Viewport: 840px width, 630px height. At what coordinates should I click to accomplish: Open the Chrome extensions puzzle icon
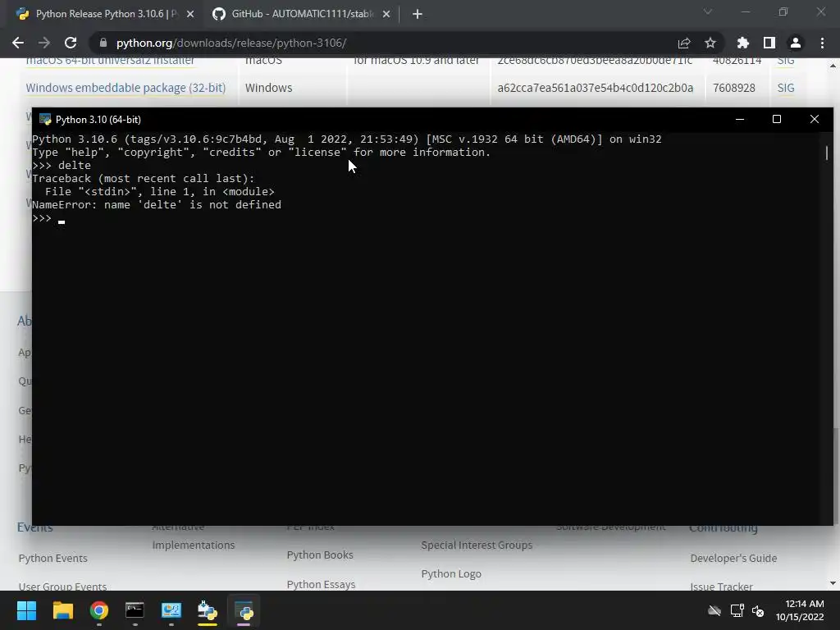tap(743, 43)
